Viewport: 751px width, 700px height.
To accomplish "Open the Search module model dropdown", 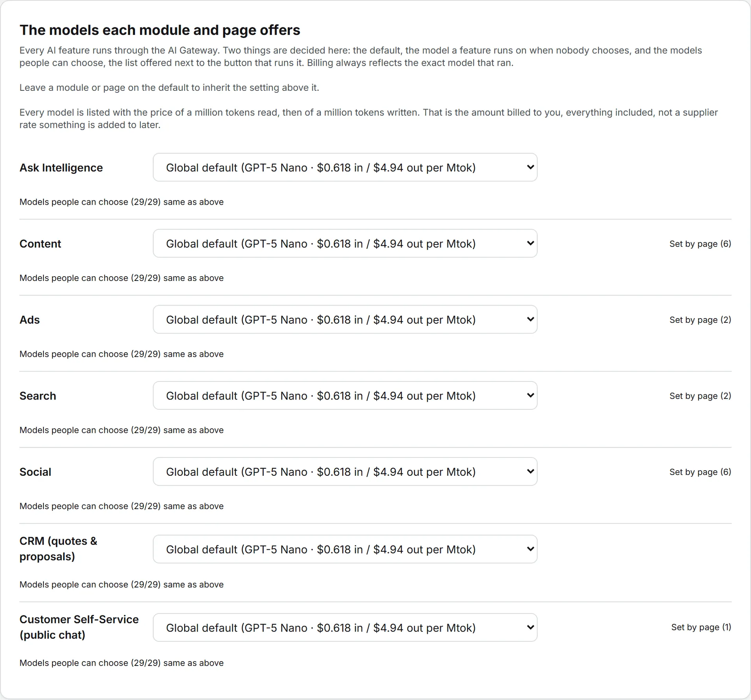I will (345, 396).
